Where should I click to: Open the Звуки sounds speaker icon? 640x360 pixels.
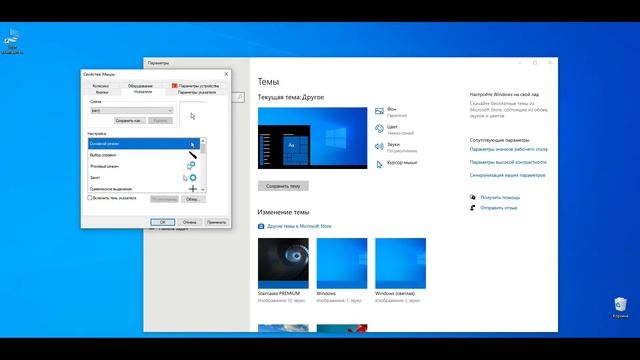pos(379,146)
